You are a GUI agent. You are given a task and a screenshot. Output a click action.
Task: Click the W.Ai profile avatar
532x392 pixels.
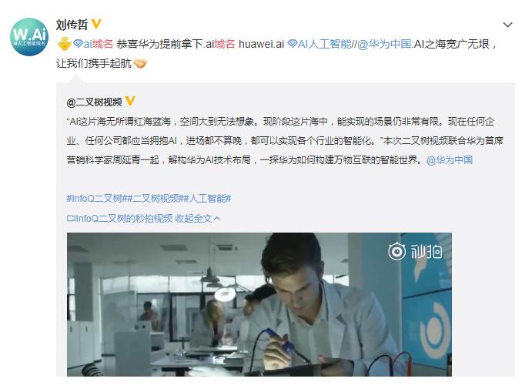pos(29,37)
